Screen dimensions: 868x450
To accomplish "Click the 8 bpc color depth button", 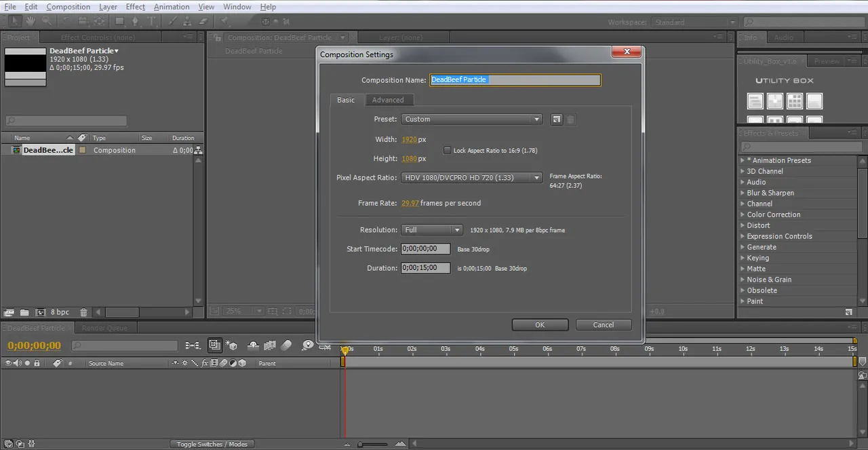I will [60, 312].
